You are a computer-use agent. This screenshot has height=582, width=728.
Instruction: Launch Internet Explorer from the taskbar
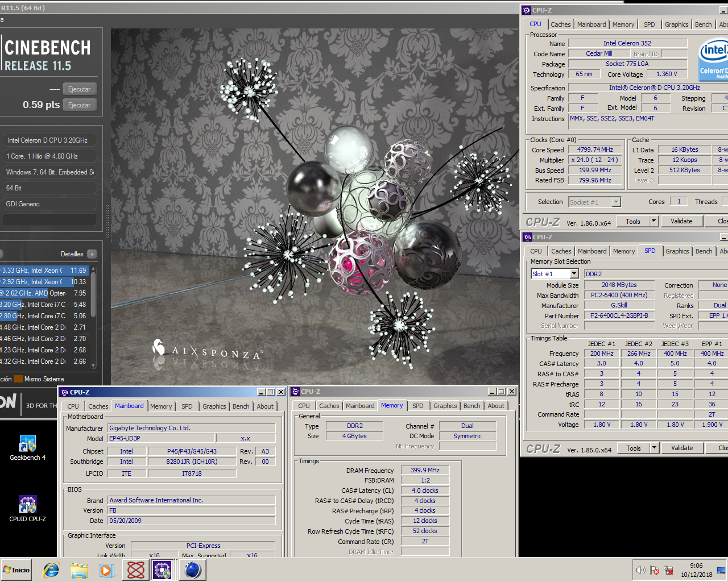click(x=51, y=570)
